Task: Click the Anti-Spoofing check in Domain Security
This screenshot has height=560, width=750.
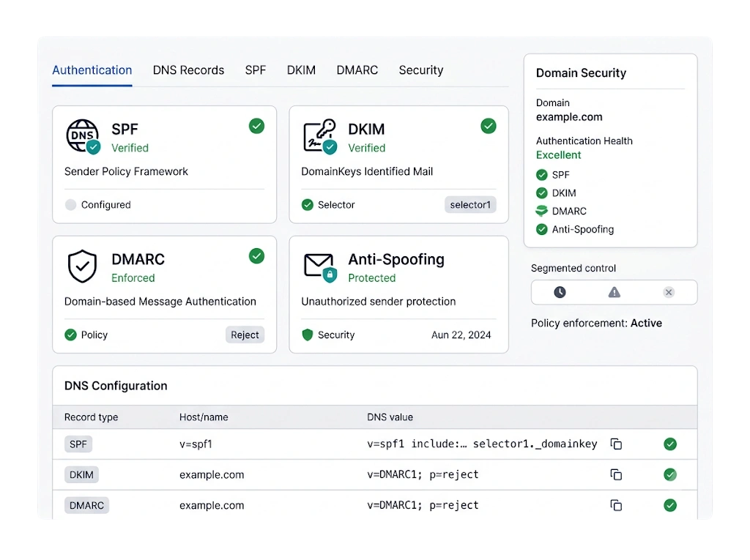Action: coord(541,230)
